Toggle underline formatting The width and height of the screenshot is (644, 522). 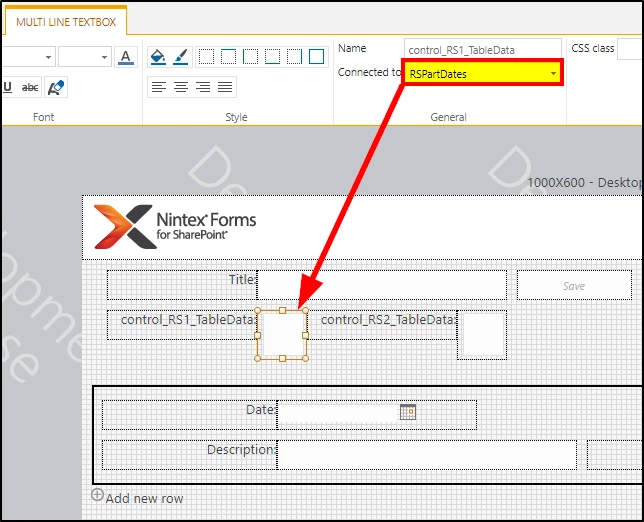(8, 87)
